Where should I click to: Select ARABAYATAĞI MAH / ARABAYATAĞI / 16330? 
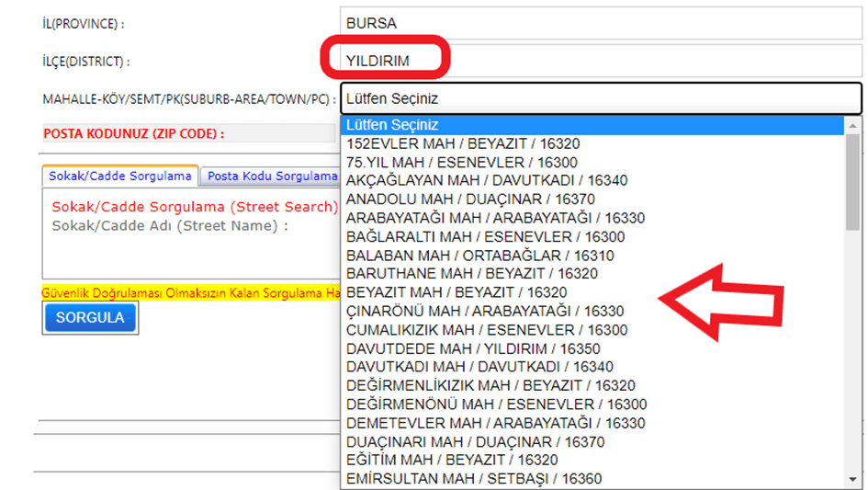click(x=495, y=218)
